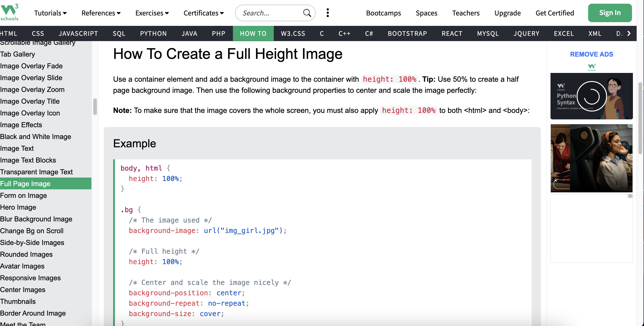Expand the Certificates dropdown
Image resolution: width=644 pixels, height=326 pixels.
[x=204, y=13]
